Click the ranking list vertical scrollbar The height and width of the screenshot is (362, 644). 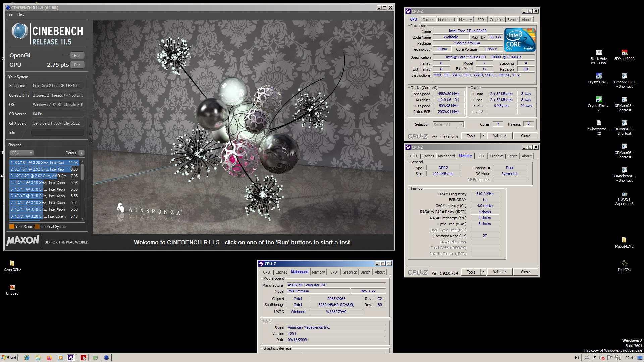pyautogui.click(x=82, y=190)
